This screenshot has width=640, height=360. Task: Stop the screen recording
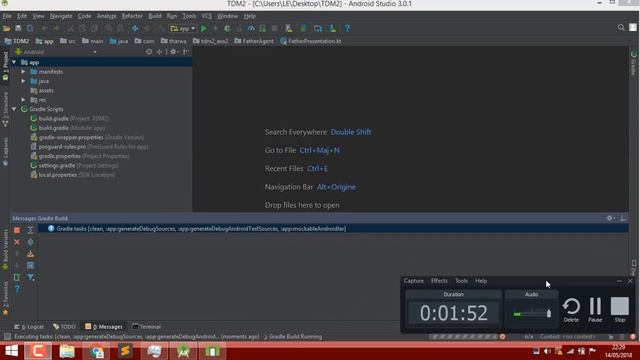point(620,309)
